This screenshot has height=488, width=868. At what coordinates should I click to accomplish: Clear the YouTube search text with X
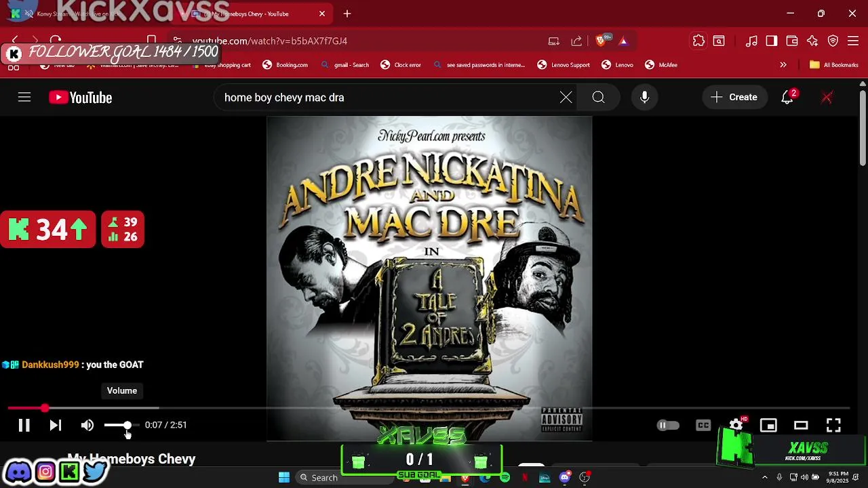pos(566,98)
